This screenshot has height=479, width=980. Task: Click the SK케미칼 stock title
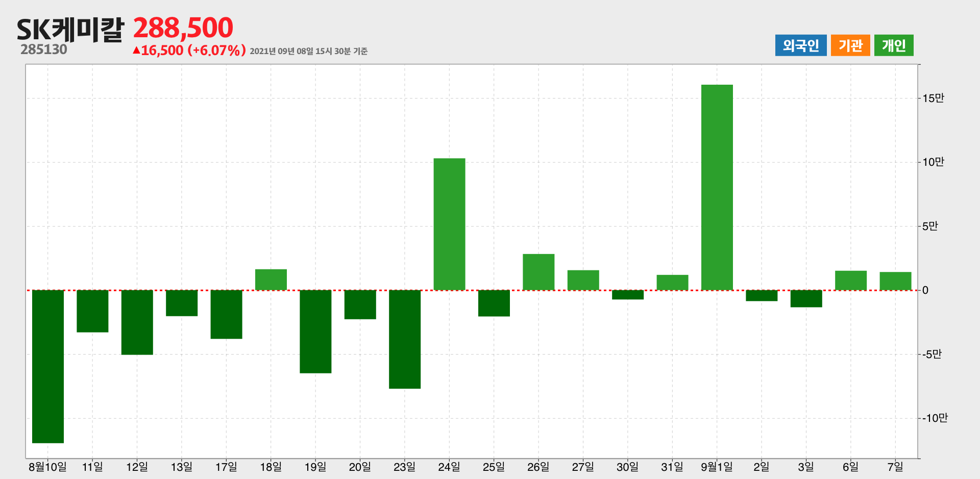pyautogui.click(x=70, y=29)
